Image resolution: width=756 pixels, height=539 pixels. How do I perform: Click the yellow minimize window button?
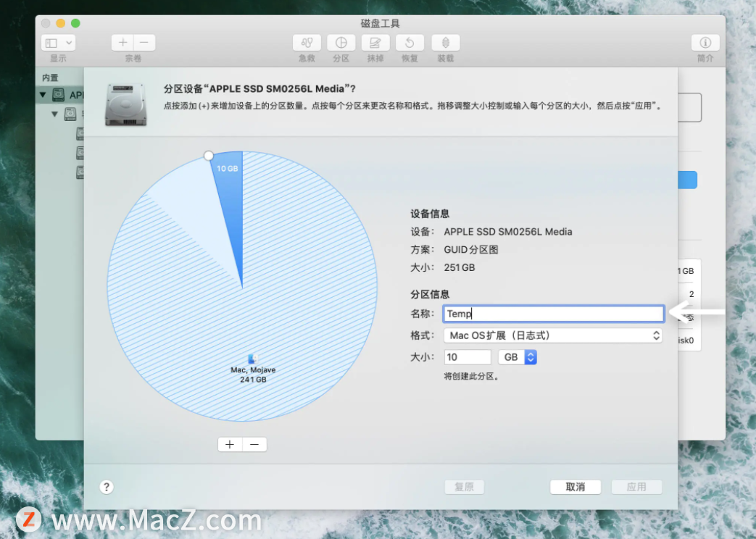pos(61,23)
